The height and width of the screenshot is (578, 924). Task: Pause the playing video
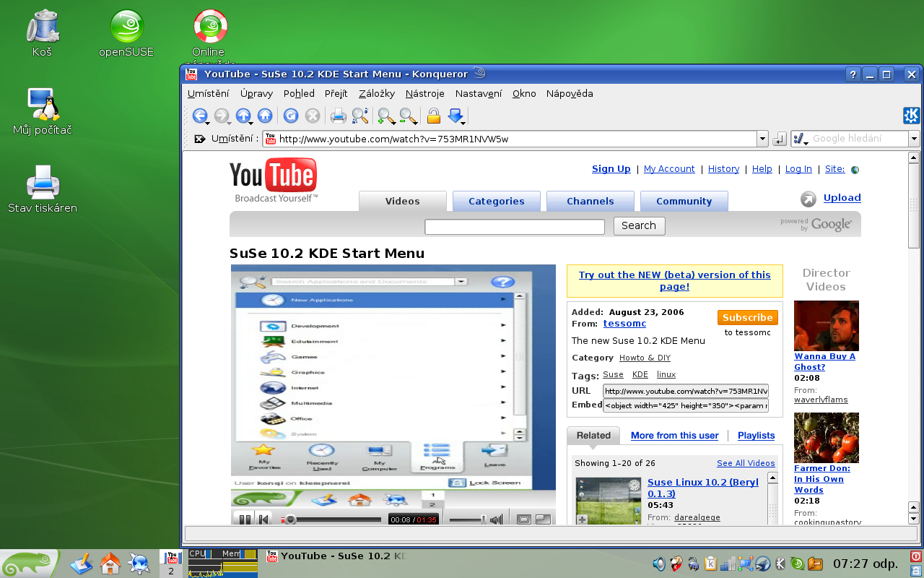tap(245, 519)
